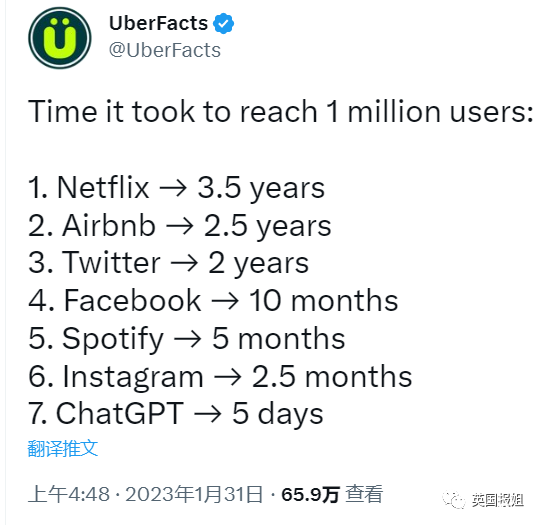Open the UberFacts profile avatar
This screenshot has height=525, width=541.
click(60, 38)
